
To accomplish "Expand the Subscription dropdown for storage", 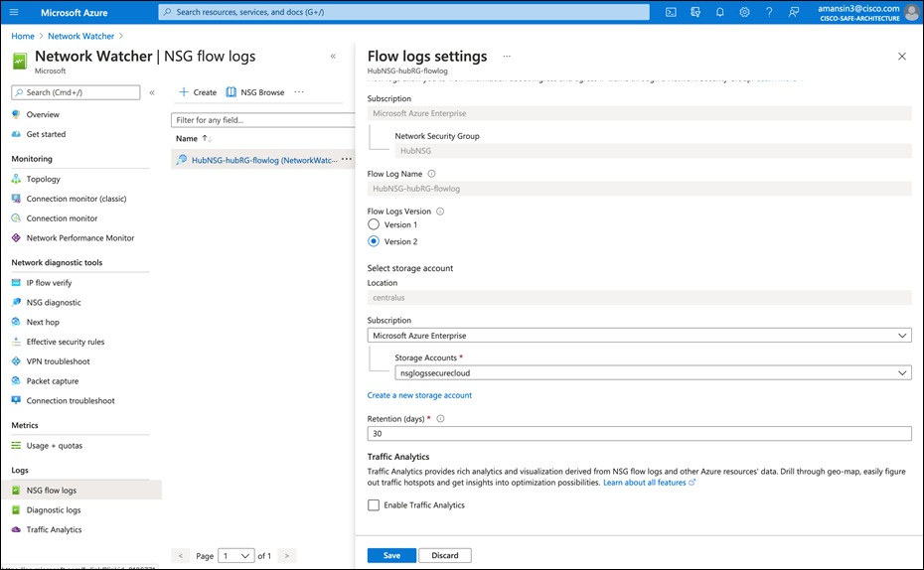I will (x=639, y=336).
